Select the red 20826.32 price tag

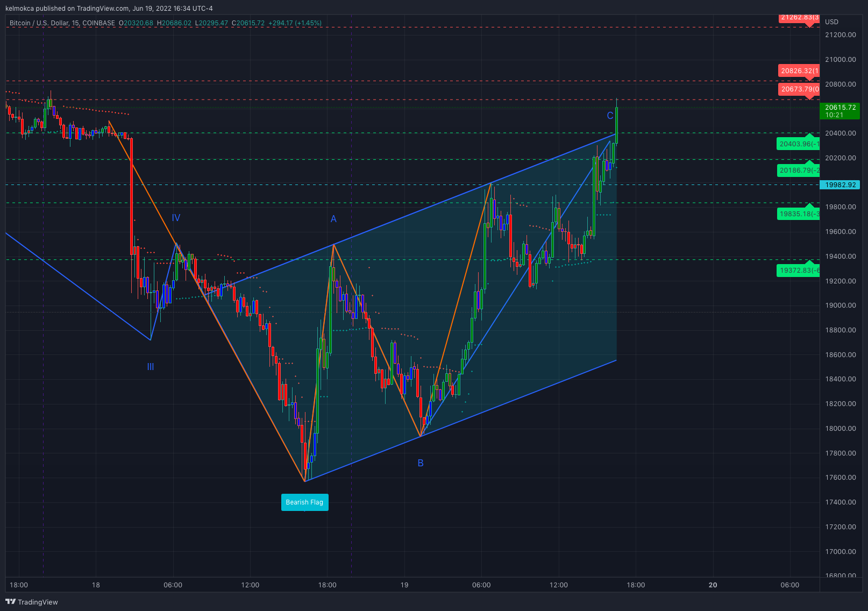click(799, 71)
